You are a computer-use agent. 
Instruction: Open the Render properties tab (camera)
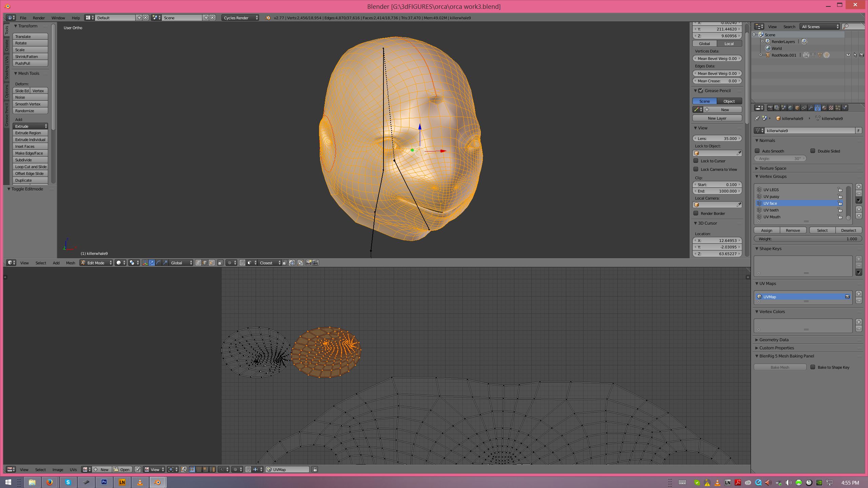coord(770,108)
